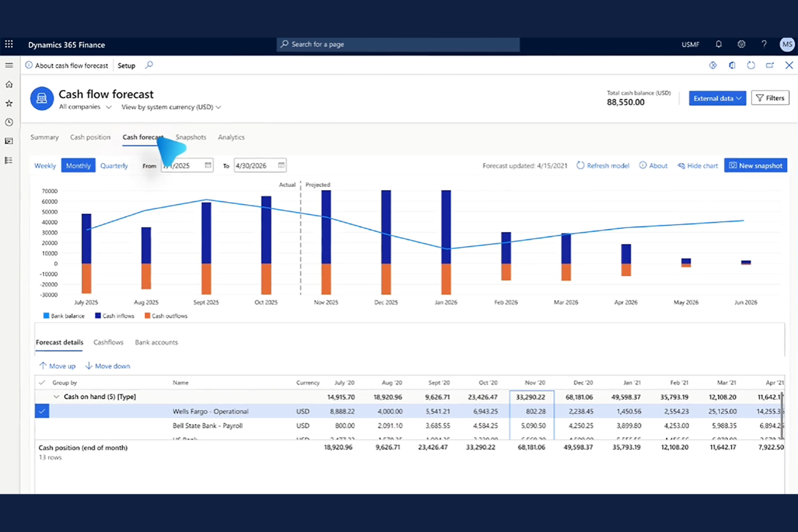This screenshot has width=798, height=532.
Task: Click the Group by column header
Action: [65, 383]
